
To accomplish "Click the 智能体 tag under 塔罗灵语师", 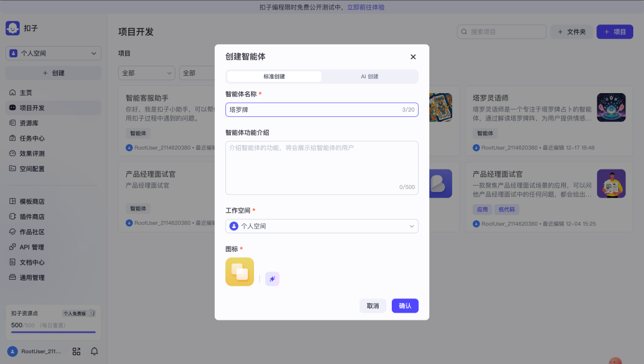I will pyautogui.click(x=485, y=134).
